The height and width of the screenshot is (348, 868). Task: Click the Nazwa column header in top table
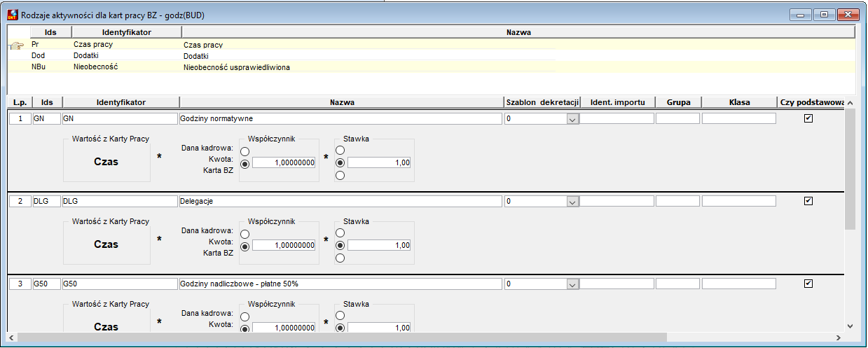tap(518, 32)
